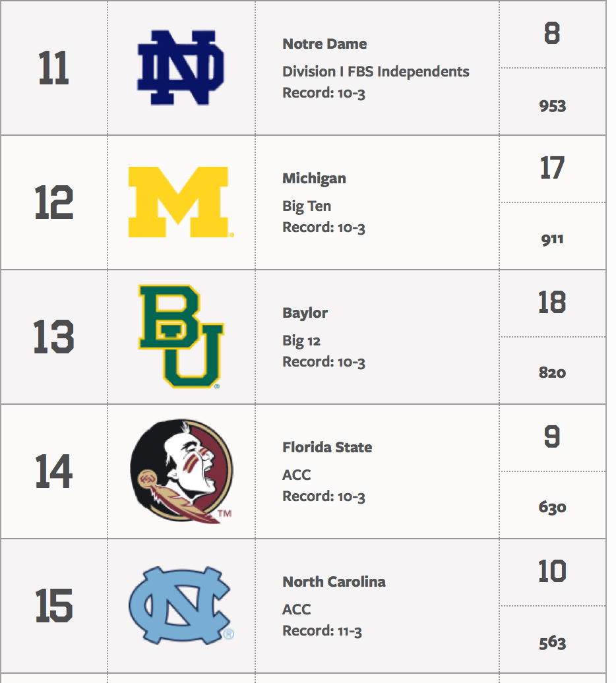The height and width of the screenshot is (683, 616).
Task: Click the North Carolina NC logo
Action: (x=180, y=605)
